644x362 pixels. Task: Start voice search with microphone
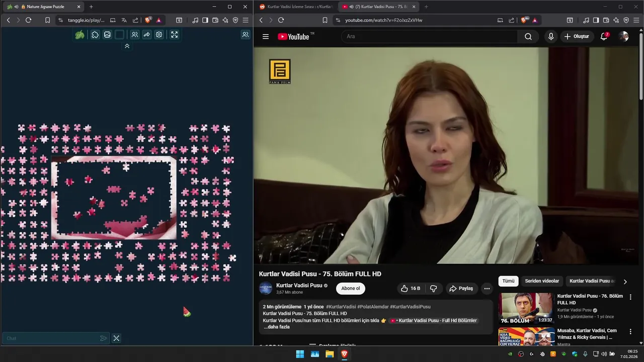pos(551,36)
